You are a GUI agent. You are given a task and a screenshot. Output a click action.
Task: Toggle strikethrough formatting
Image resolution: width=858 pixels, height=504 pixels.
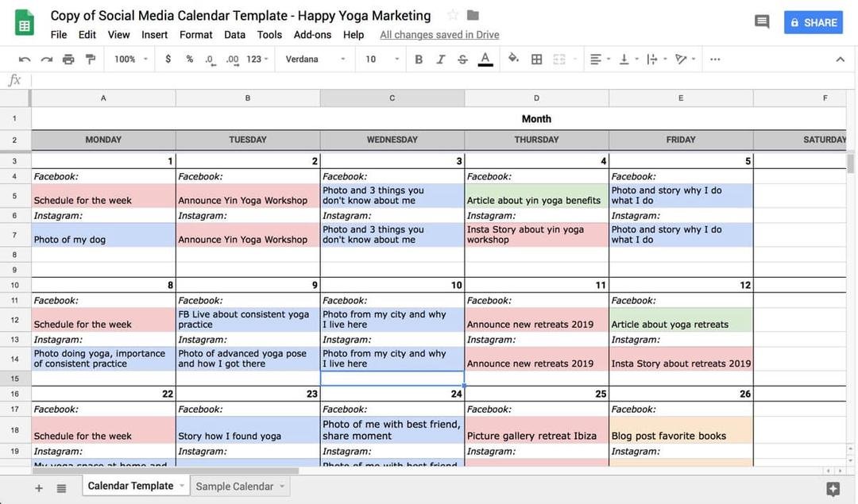(x=462, y=60)
